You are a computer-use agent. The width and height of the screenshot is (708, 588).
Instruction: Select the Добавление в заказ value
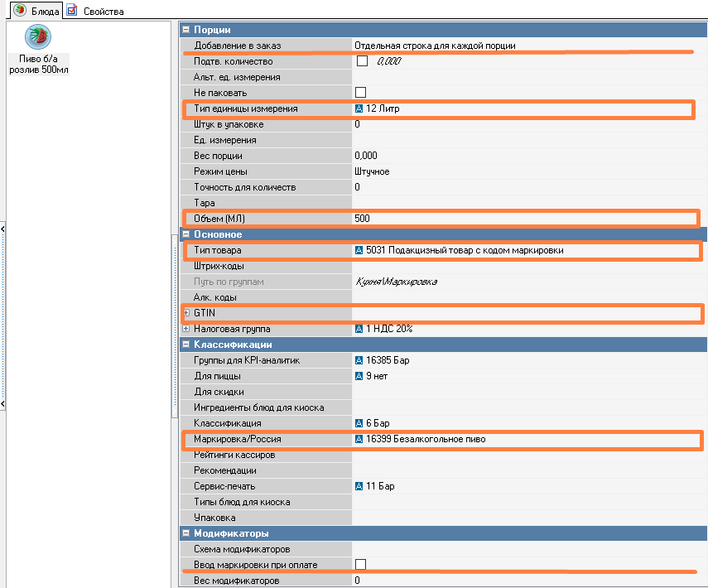522,46
